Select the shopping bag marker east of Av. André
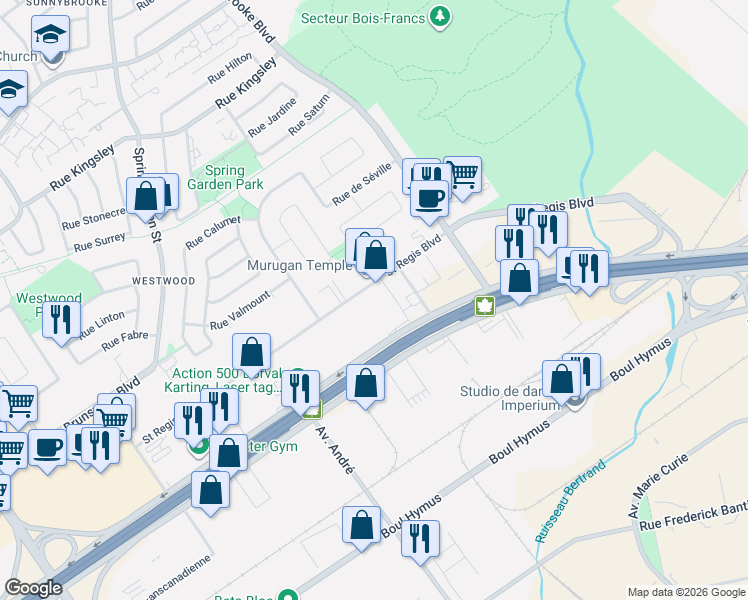Image resolution: width=748 pixels, height=600 pixels. click(365, 384)
